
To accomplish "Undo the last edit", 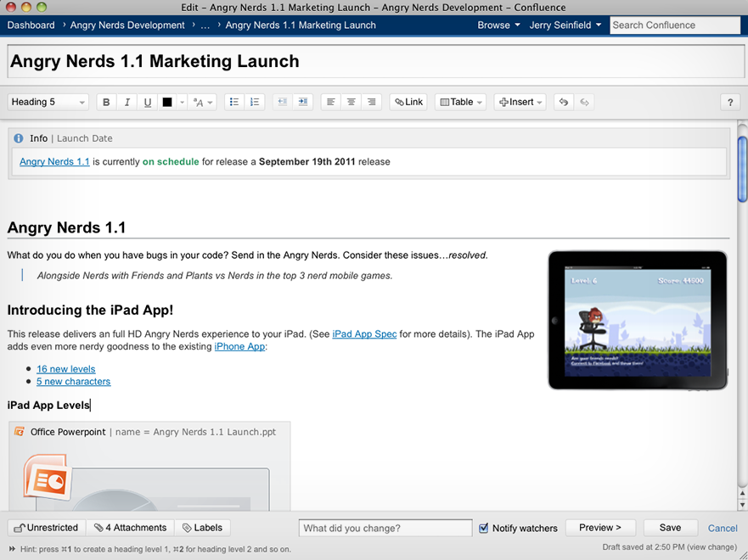I will point(564,102).
